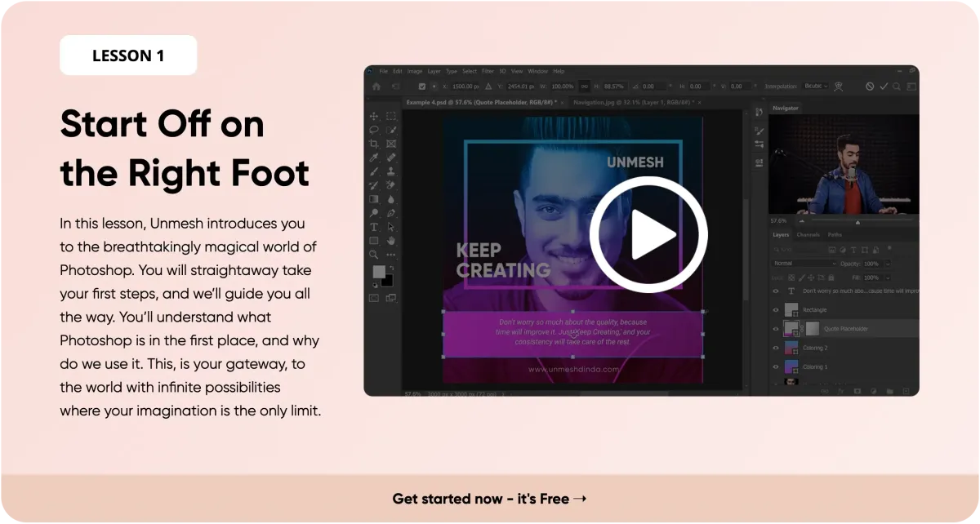This screenshot has width=980, height=524.
Task: Toggle the lock transparent pixels icon
Action: pyautogui.click(x=790, y=278)
